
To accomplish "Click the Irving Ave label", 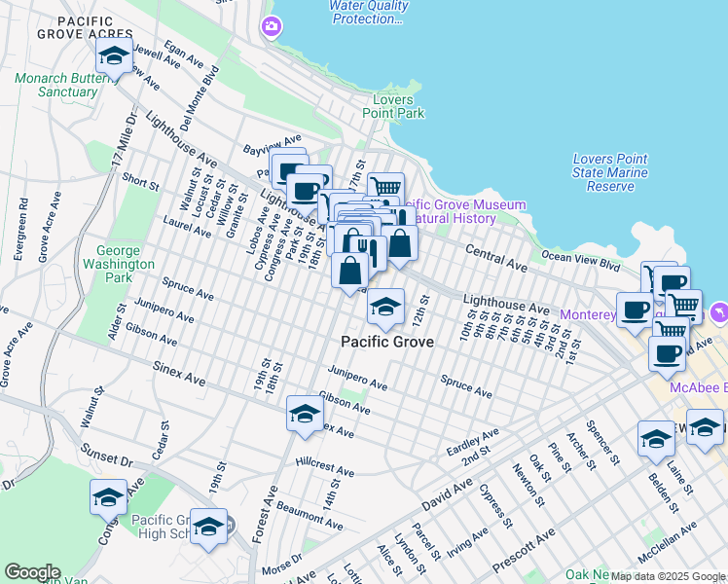I will click(467, 543).
